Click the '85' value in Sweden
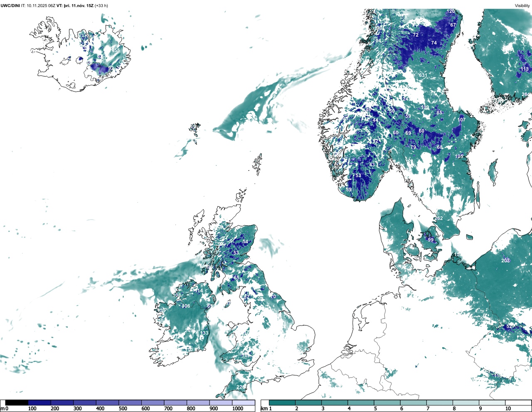This screenshot has height=412, width=532. pyautogui.click(x=439, y=113)
